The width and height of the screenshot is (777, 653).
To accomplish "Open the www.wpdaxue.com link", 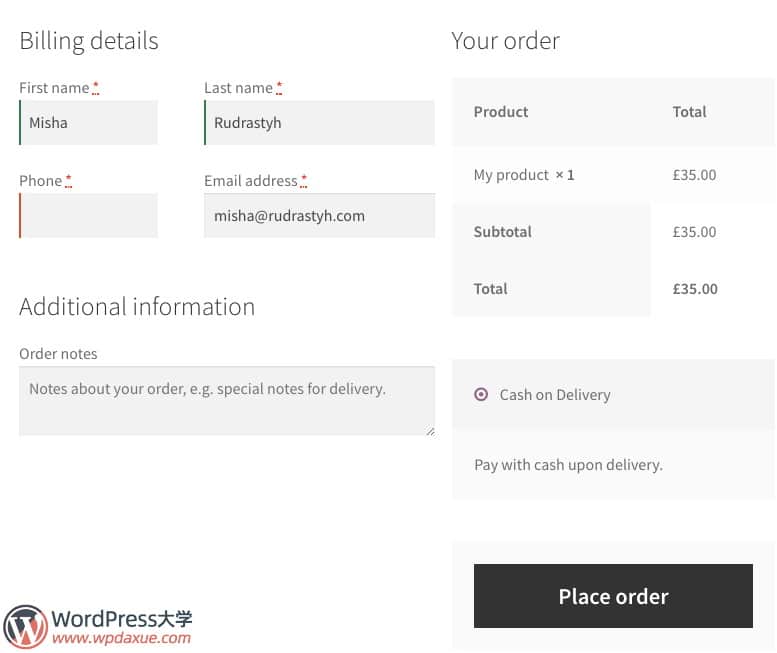I will pyautogui.click(x=121, y=638).
